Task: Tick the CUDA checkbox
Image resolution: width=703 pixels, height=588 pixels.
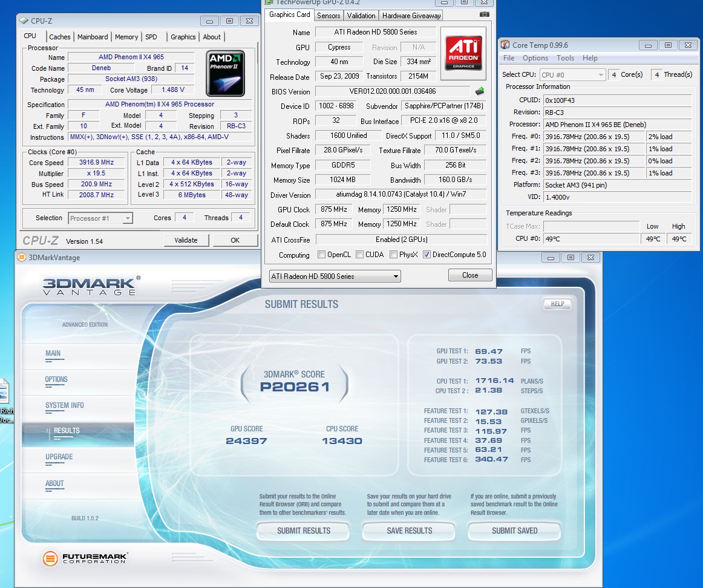Action: tap(359, 255)
